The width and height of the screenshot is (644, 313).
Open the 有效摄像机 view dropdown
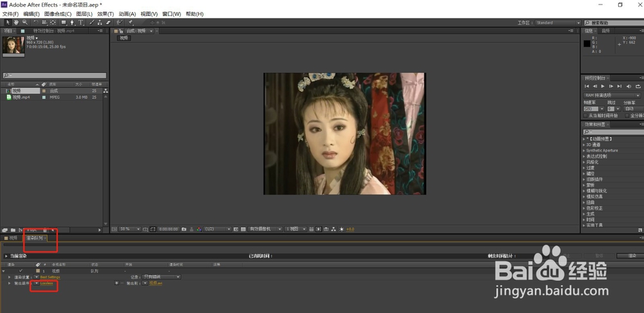(265, 229)
